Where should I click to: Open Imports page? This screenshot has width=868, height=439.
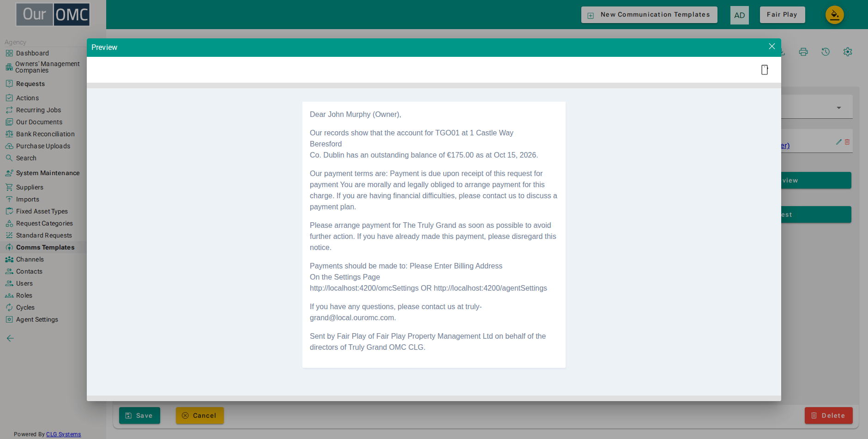coord(28,199)
